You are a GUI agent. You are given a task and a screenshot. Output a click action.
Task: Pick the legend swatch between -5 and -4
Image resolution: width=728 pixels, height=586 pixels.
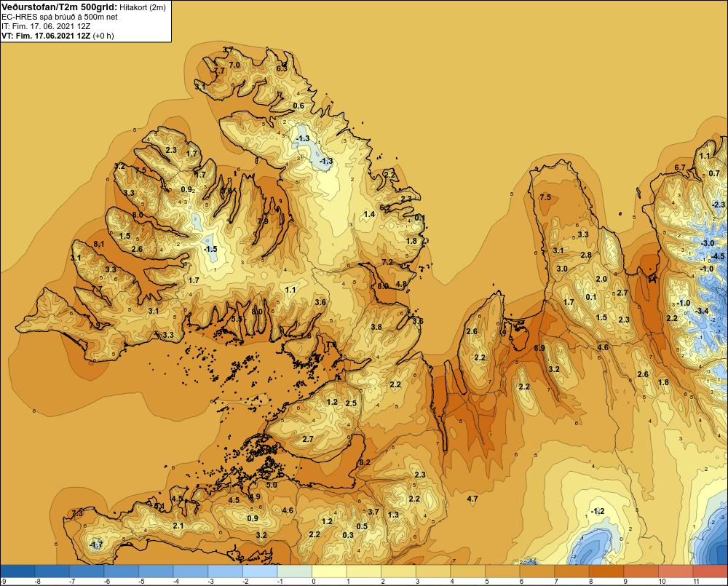pyautogui.click(x=156, y=571)
